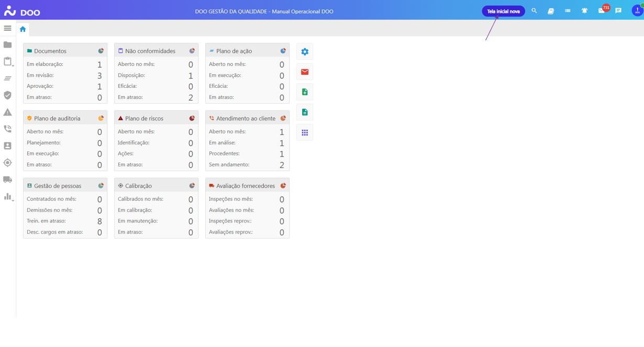Open mail inbox with 731 badge
The height and width of the screenshot is (347, 644).
tap(602, 10)
